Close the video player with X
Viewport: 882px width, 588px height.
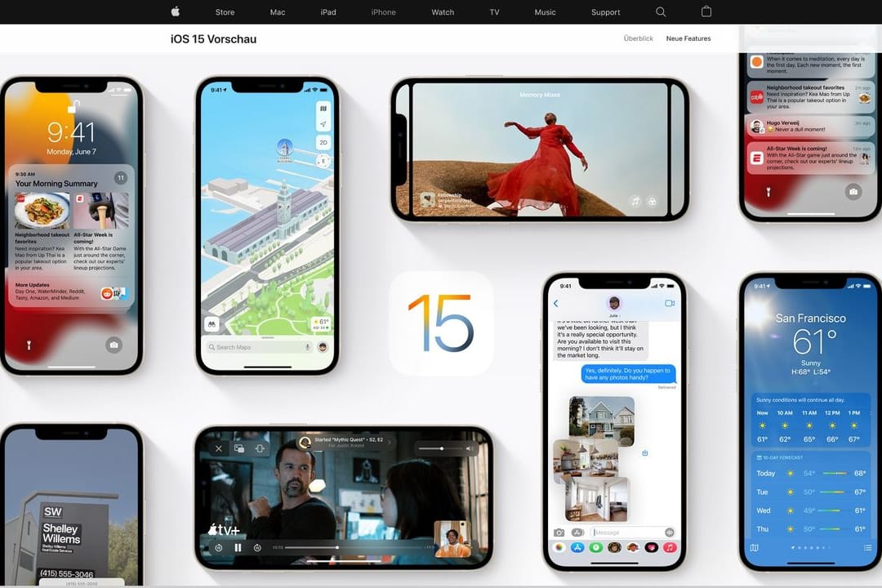pos(219,448)
